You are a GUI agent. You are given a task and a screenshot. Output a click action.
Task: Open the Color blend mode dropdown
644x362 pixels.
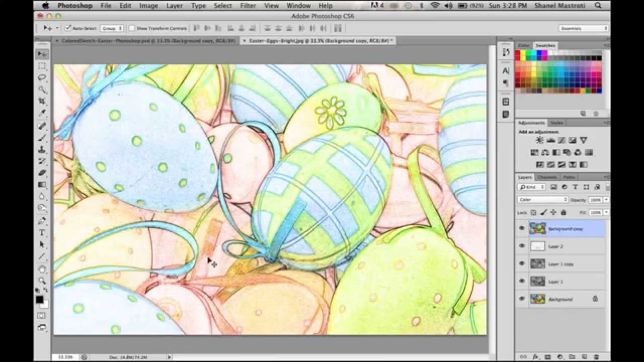(x=543, y=200)
